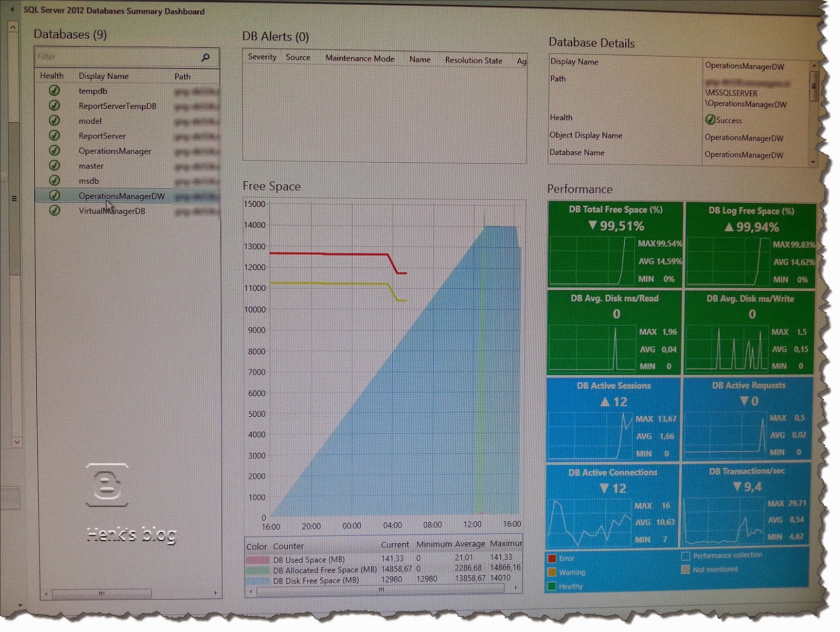Click the red Error legend square
The image size is (840, 632).
[552, 559]
